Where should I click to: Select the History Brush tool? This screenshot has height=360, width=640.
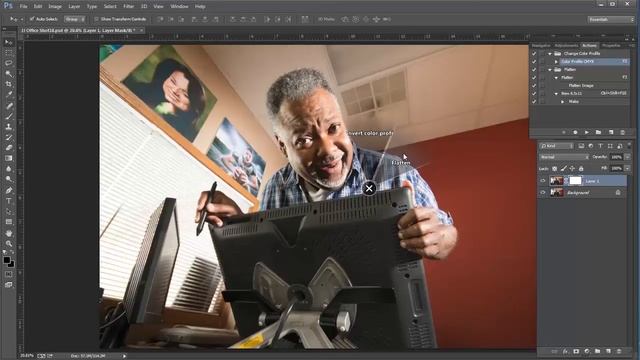(8, 138)
